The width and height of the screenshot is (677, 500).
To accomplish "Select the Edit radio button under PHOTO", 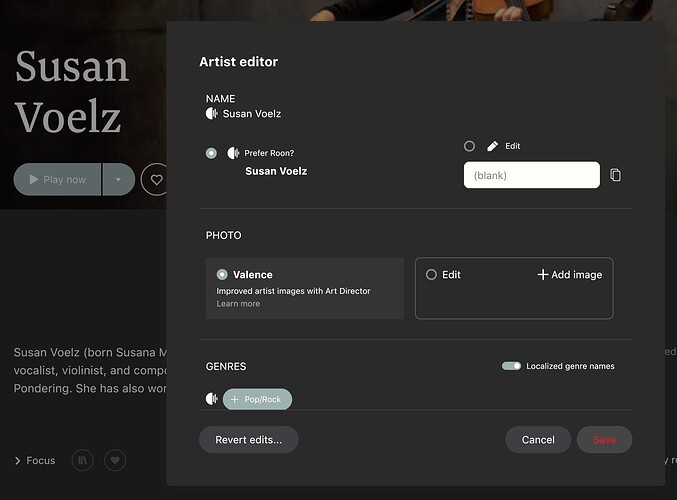I will tap(431, 275).
